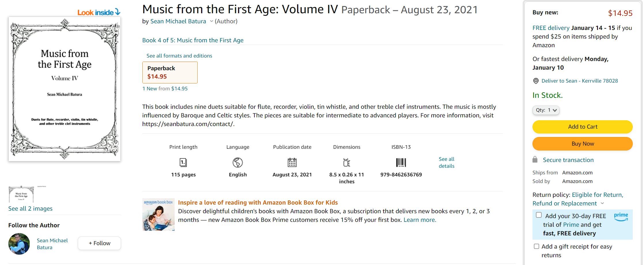Open See all formats and editions
The image size is (644, 265).
179,56
